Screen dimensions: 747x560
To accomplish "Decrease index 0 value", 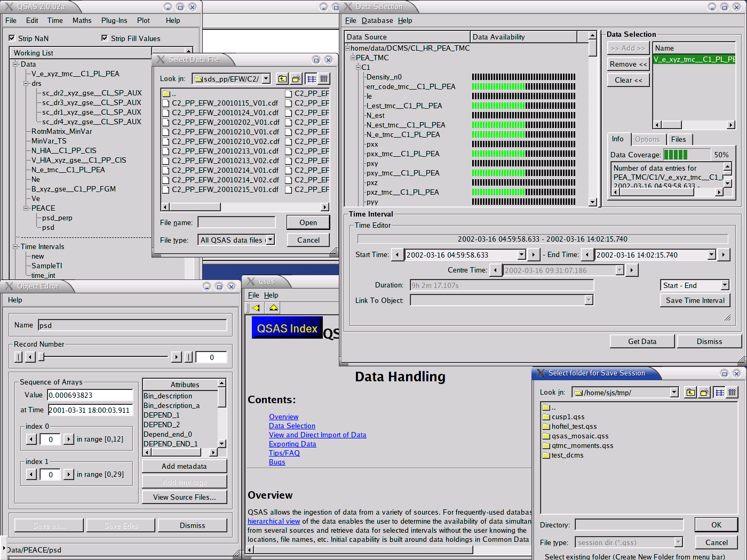I will click(31, 439).
